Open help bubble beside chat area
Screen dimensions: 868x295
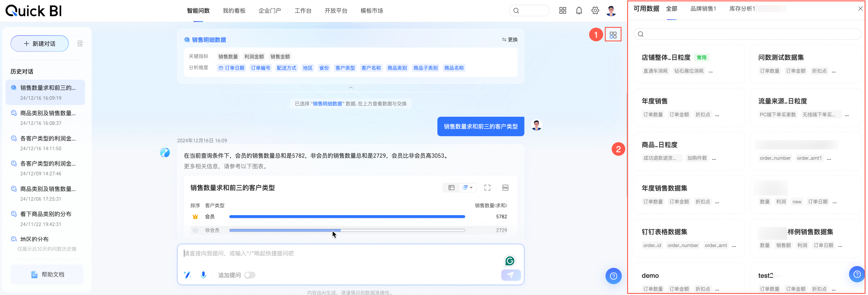click(x=613, y=276)
